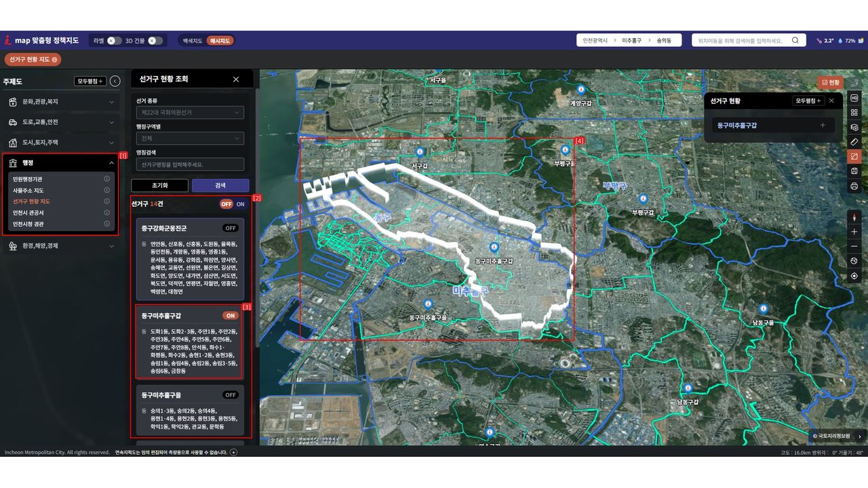Turn on 중구강화군옹진군 district toggle
This screenshot has height=488, width=868.
pyautogui.click(x=231, y=228)
